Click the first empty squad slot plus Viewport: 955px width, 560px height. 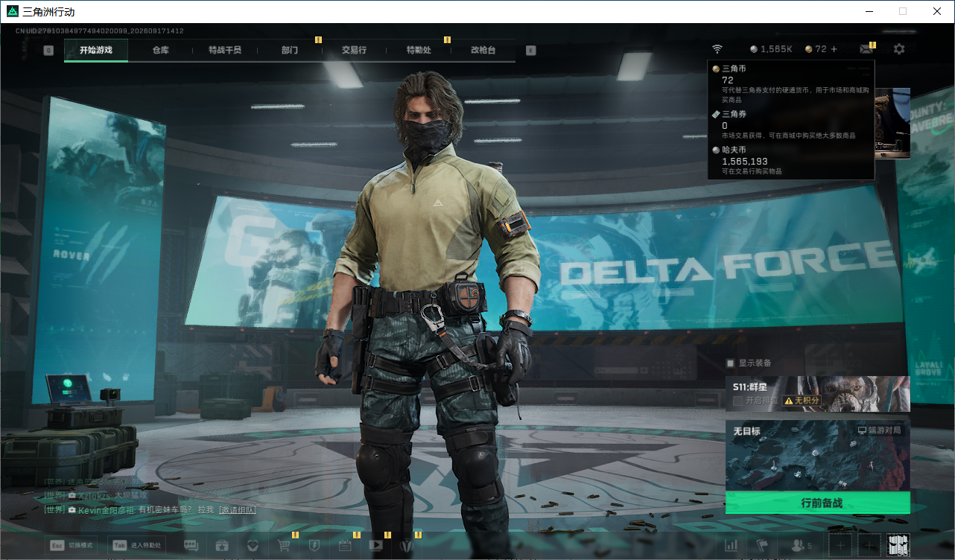click(x=840, y=545)
